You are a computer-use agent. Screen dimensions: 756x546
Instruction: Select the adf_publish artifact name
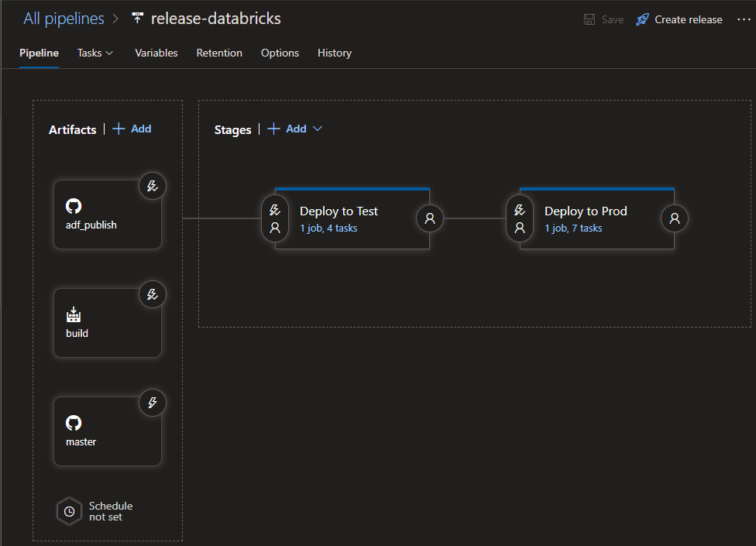click(91, 225)
